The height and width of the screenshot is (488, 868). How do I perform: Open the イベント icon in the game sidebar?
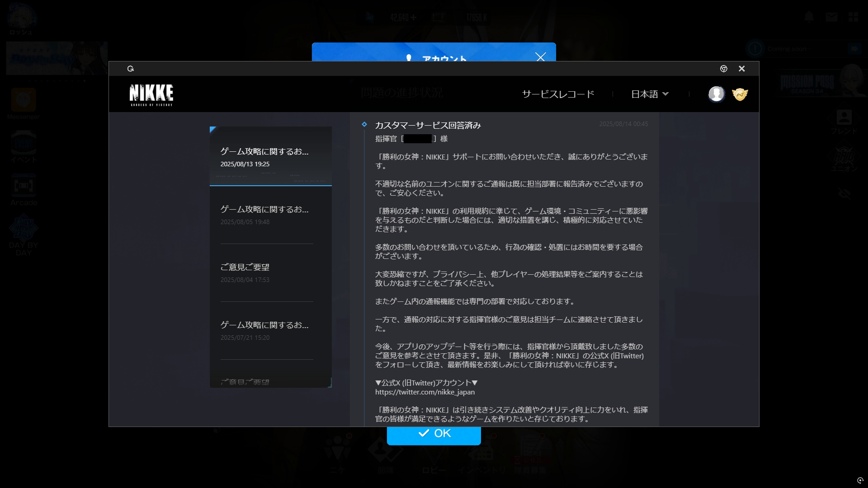coord(24,146)
